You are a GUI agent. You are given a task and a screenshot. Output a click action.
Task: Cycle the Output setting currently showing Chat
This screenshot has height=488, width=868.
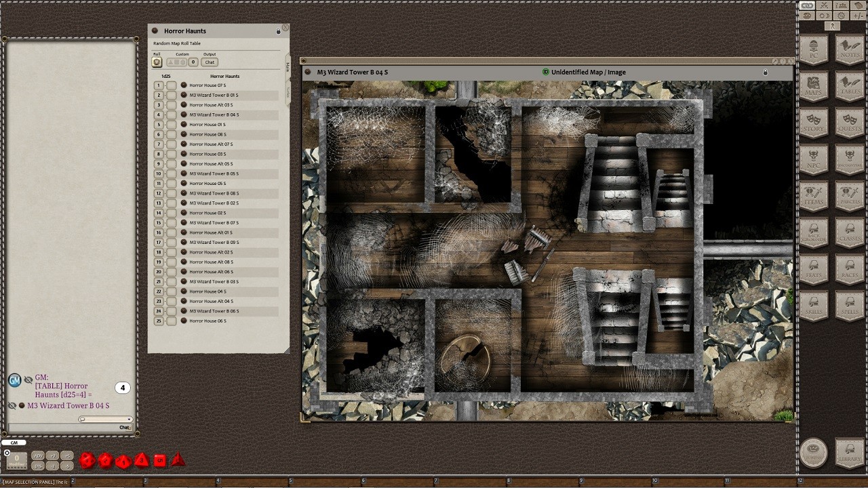[x=210, y=62]
